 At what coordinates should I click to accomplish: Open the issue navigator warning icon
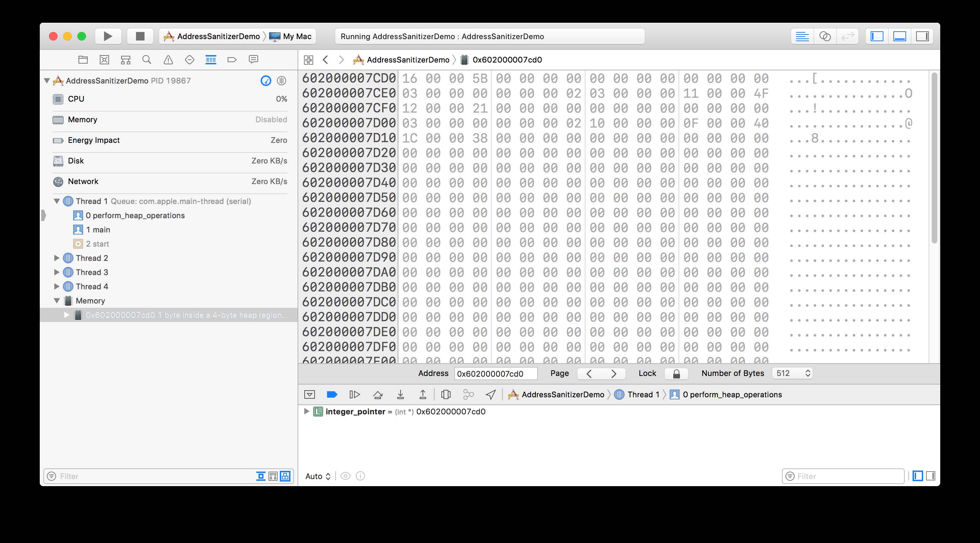point(168,60)
